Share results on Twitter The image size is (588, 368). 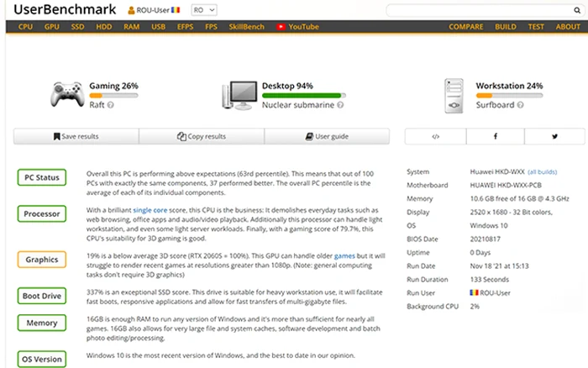click(x=554, y=137)
